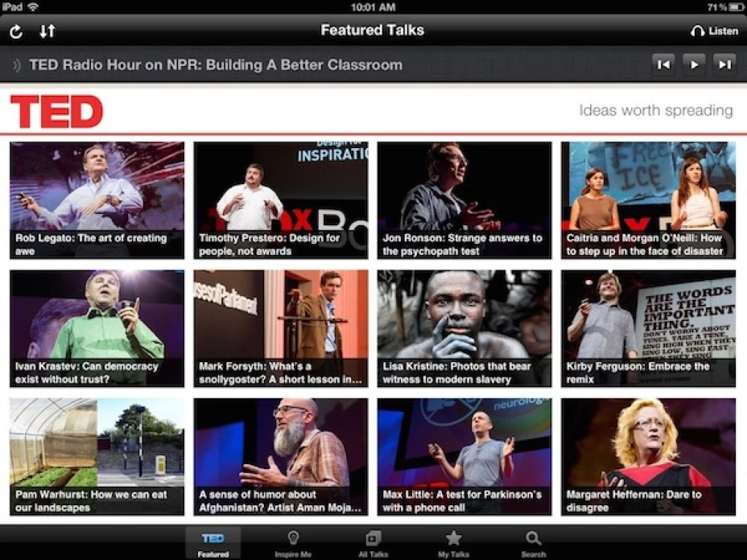
Task: Skip to the next radio segment
Action: coord(724,64)
